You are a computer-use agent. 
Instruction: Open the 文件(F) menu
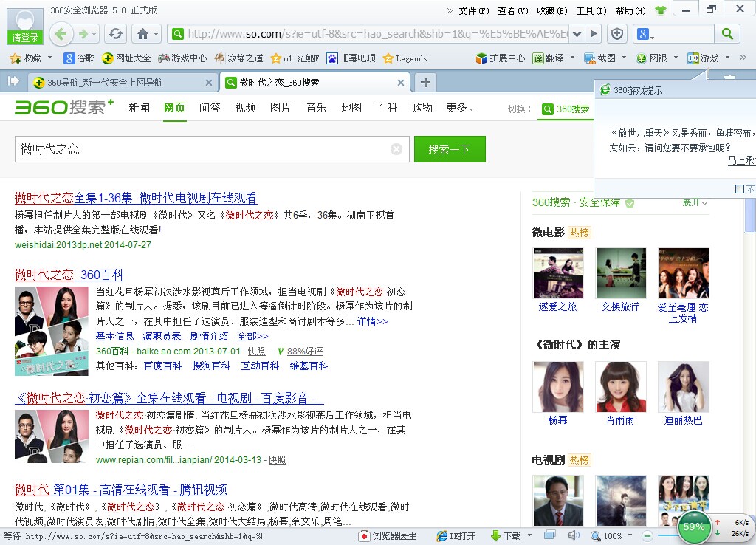click(x=474, y=10)
